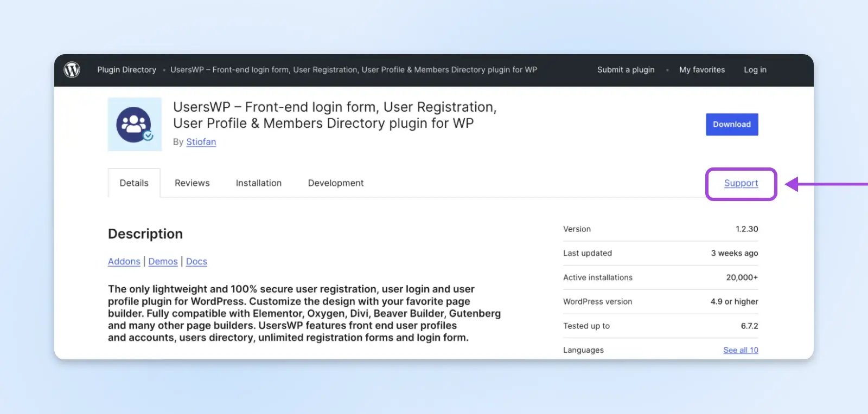
Task: Click the UsersWP breadcrumb title in header
Action: 353,70
